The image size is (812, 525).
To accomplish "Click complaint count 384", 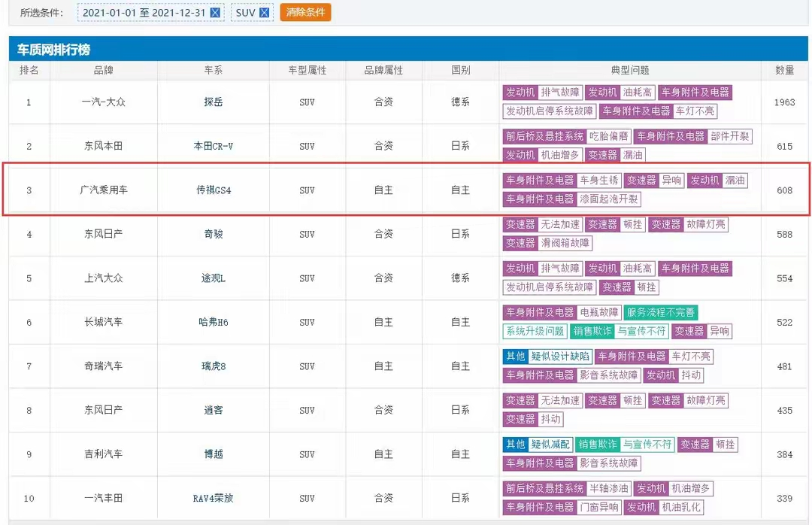I will (784, 454).
